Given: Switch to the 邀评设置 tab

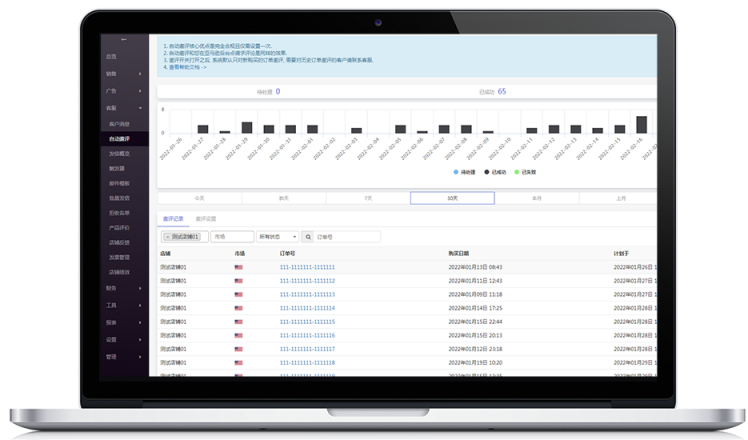Looking at the screenshot, I should tap(206, 218).
